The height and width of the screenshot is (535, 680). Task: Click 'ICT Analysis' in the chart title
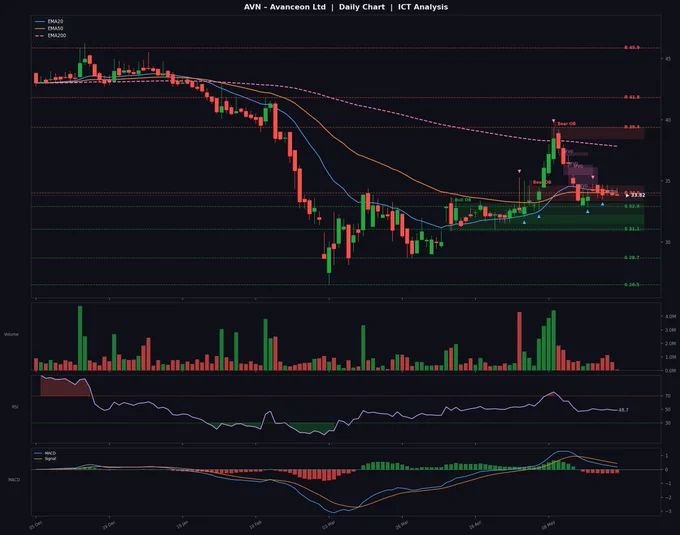pyautogui.click(x=423, y=7)
